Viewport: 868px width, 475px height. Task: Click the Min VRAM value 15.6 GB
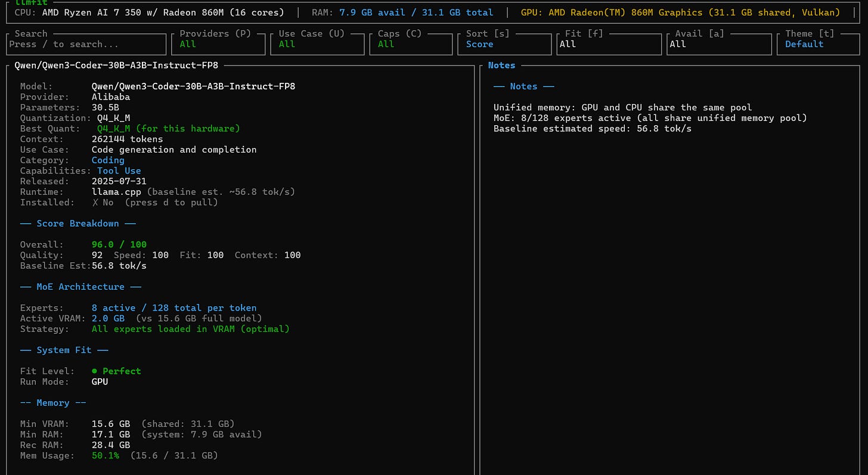(x=111, y=424)
